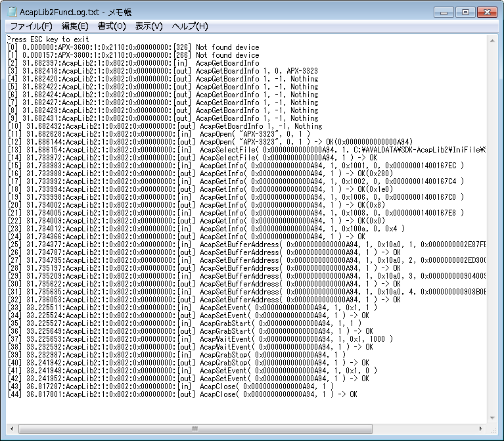The height and width of the screenshot is (441, 504).
Task: Click '0x100a' on line [23]
Action: coord(354,229)
